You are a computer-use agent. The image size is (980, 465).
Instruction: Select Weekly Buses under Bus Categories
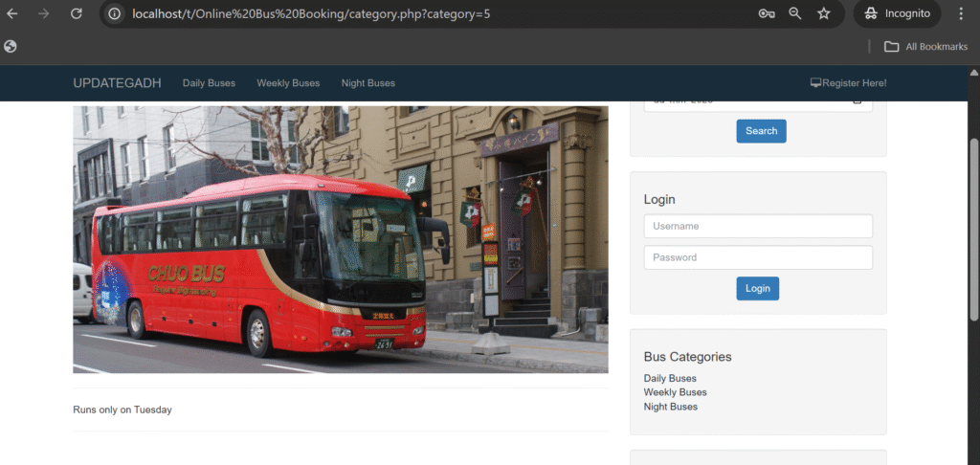[x=675, y=392]
